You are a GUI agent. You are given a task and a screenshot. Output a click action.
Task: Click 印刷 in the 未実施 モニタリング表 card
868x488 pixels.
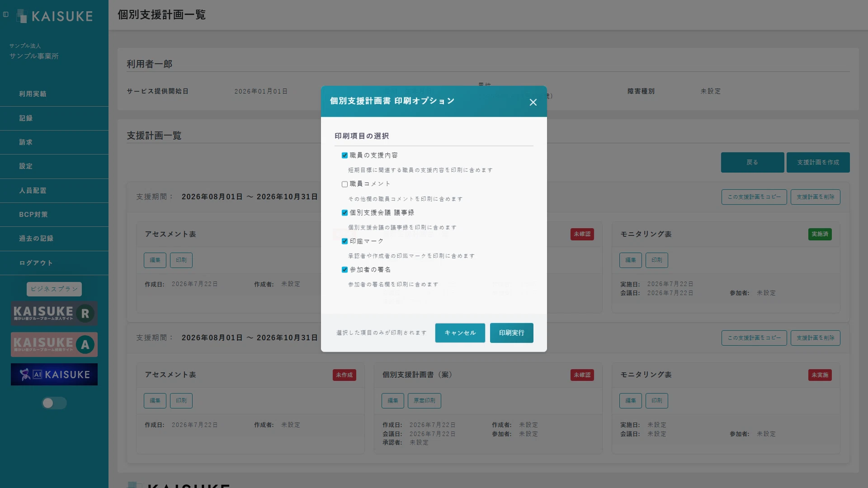pyautogui.click(x=657, y=401)
